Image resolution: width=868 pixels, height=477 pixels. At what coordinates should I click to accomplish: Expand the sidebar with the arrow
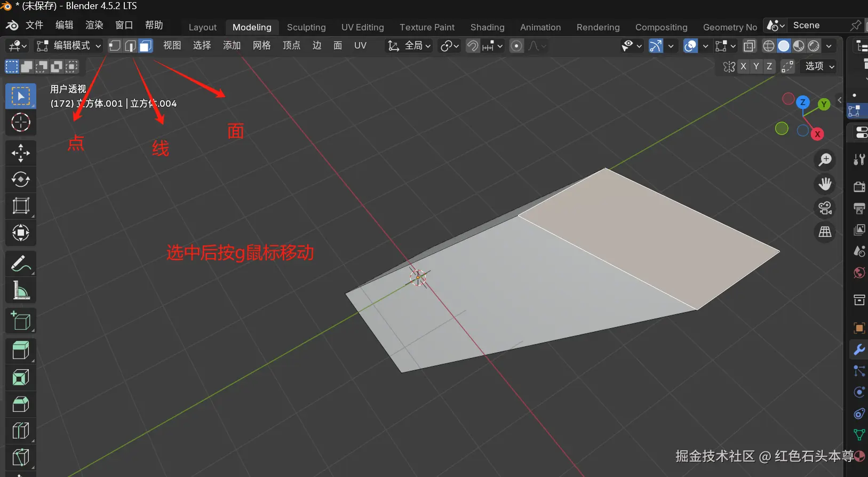click(839, 100)
